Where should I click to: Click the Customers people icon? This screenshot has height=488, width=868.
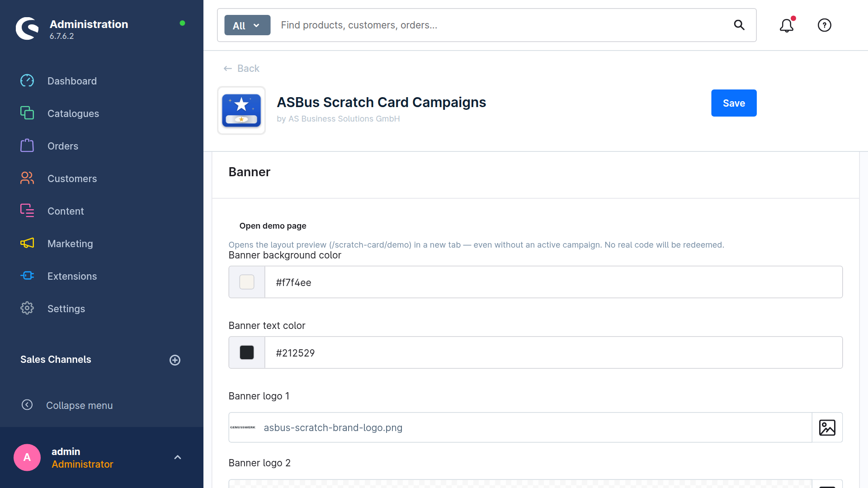[27, 178]
